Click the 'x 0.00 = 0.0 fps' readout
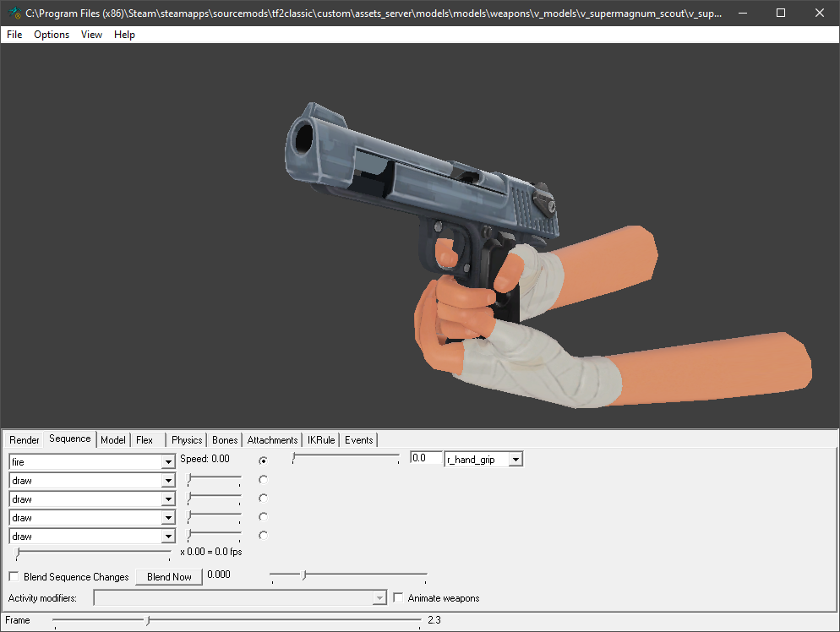This screenshot has height=632, width=840. [x=211, y=552]
